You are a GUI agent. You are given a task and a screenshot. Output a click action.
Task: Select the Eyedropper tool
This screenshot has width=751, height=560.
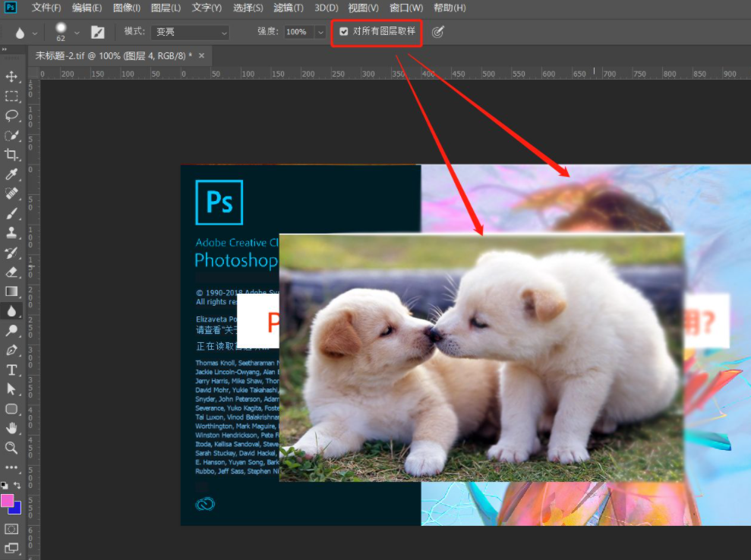click(11, 175)
